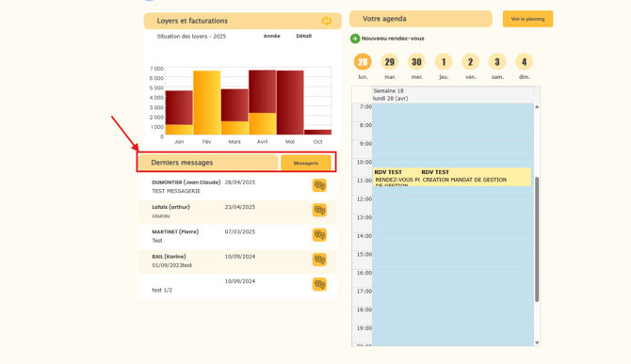Open chat icon for test 1/2 message
This screenshot has width=631, height=364.
tap(319, 284)
